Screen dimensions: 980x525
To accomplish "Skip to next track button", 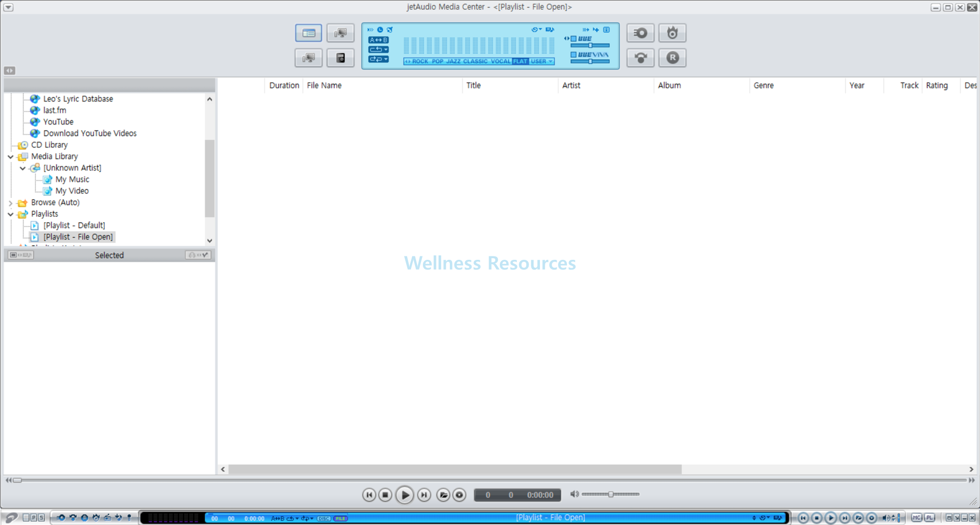I will (x=424, y=495).
